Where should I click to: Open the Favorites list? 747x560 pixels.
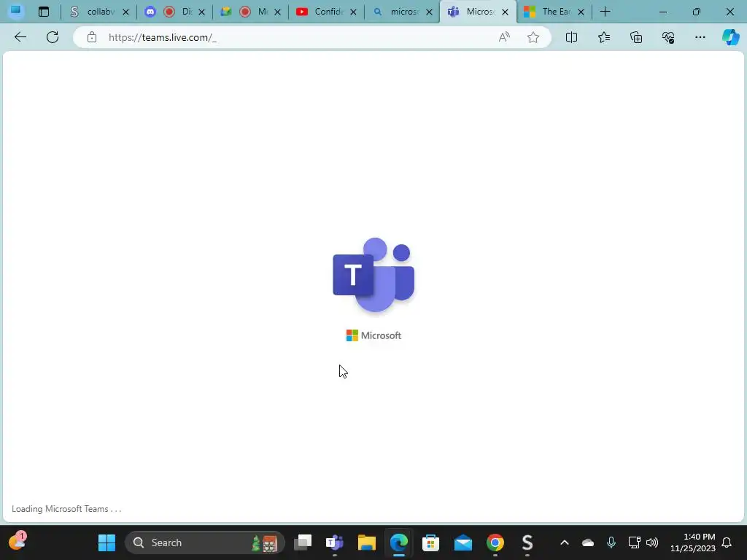click(x=603, y=37)
